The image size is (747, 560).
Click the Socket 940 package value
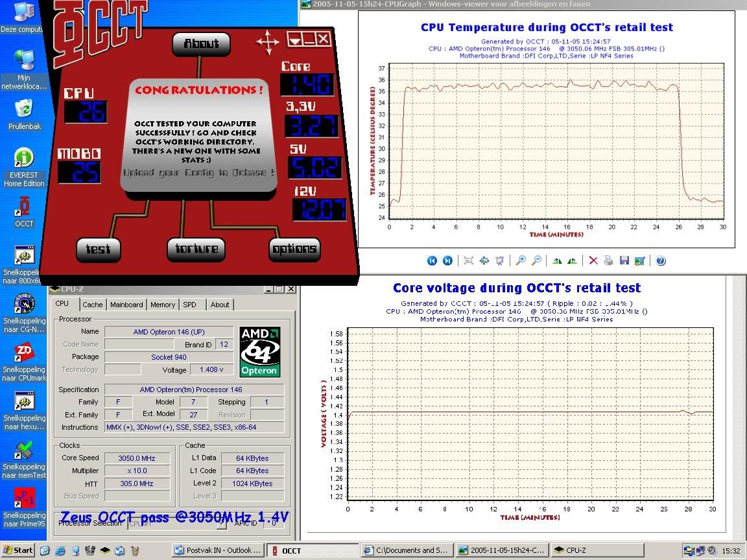(169, 357)
